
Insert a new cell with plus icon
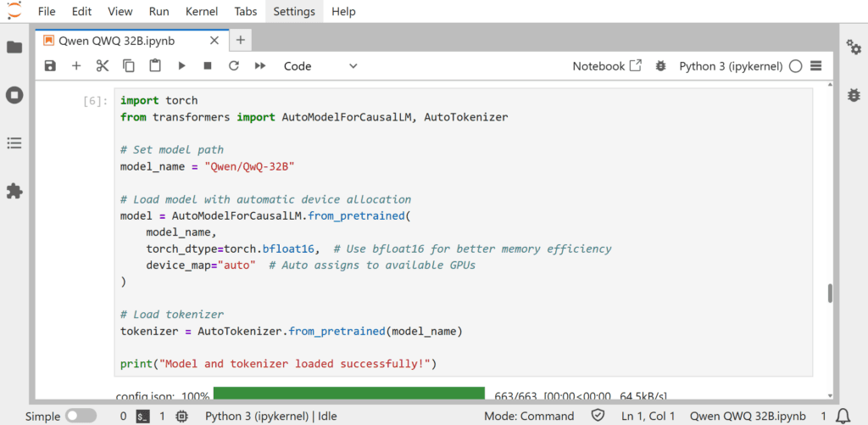(x=76, y=66)
